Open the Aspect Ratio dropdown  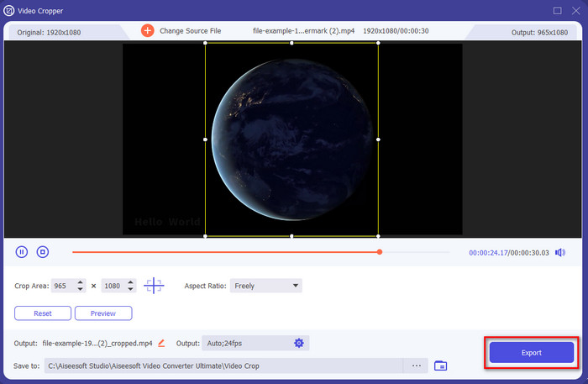coord(266,286)
